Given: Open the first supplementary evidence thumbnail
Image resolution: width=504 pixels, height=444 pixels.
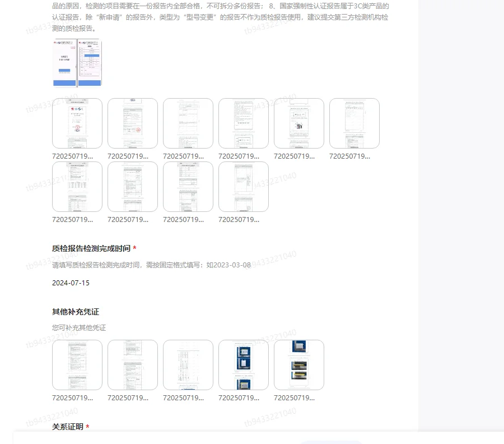Looking at the screenshot, I should pyautogui.click(x=77, y=364).
